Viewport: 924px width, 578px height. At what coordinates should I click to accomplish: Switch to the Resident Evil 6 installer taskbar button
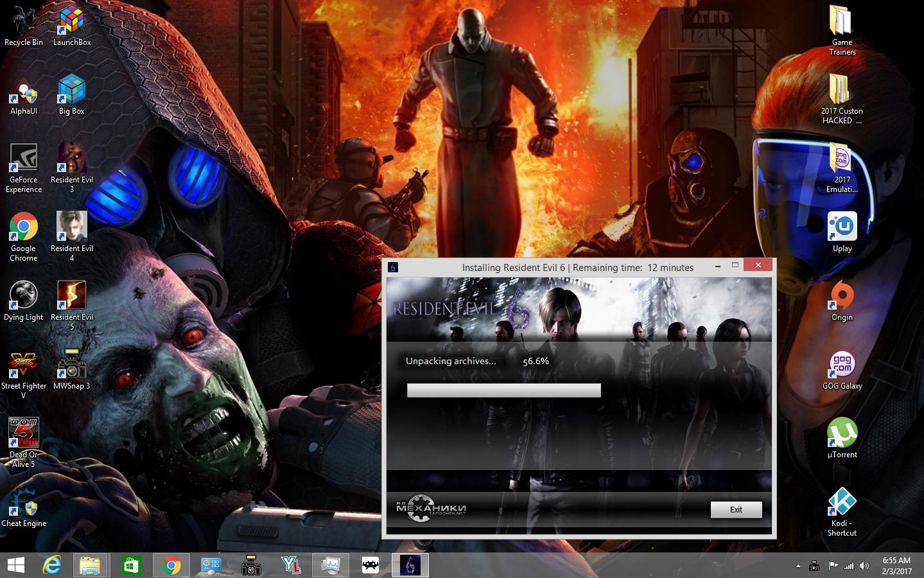point(410,565)
